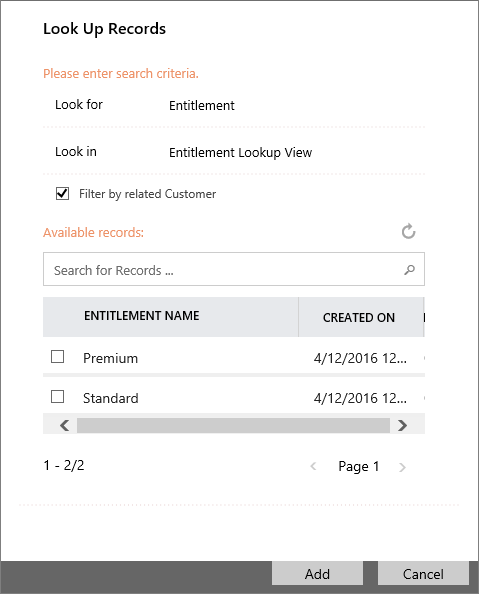
Task: Click the horizontal scrollbar track
Action: (x=233, y=425)
